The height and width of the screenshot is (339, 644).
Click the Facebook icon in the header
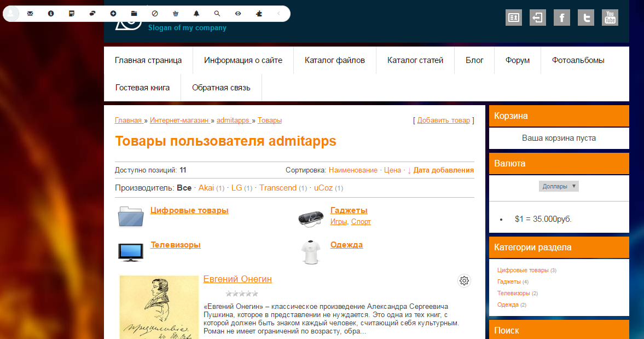[561, 17]
